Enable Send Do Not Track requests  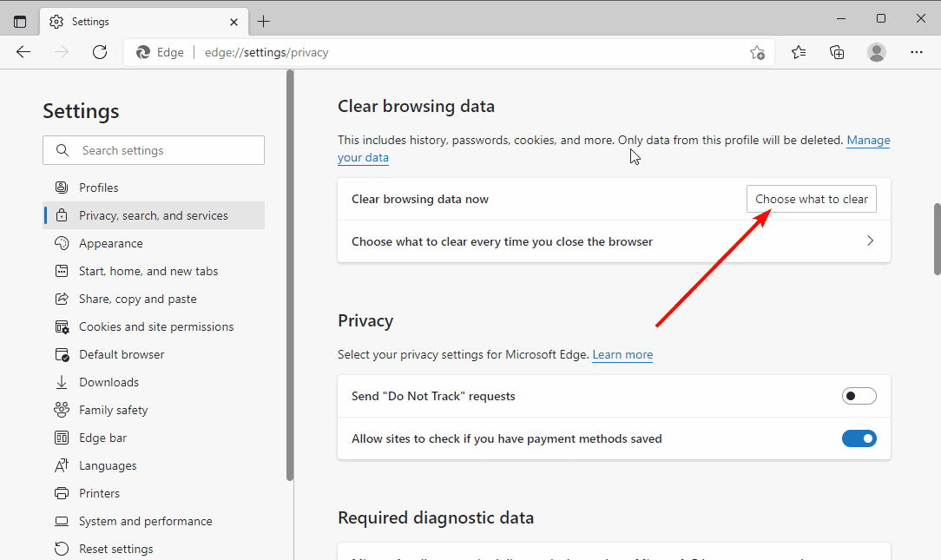click(859, 396)
